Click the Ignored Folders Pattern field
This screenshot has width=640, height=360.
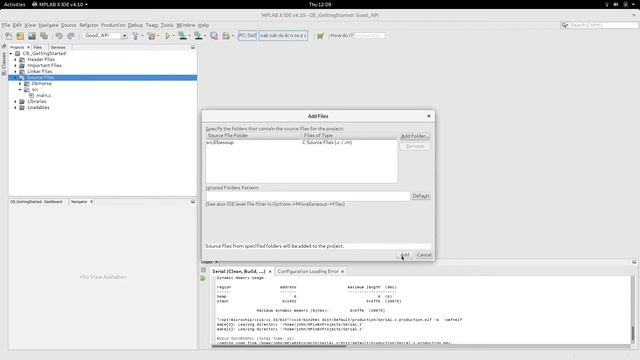308,196
